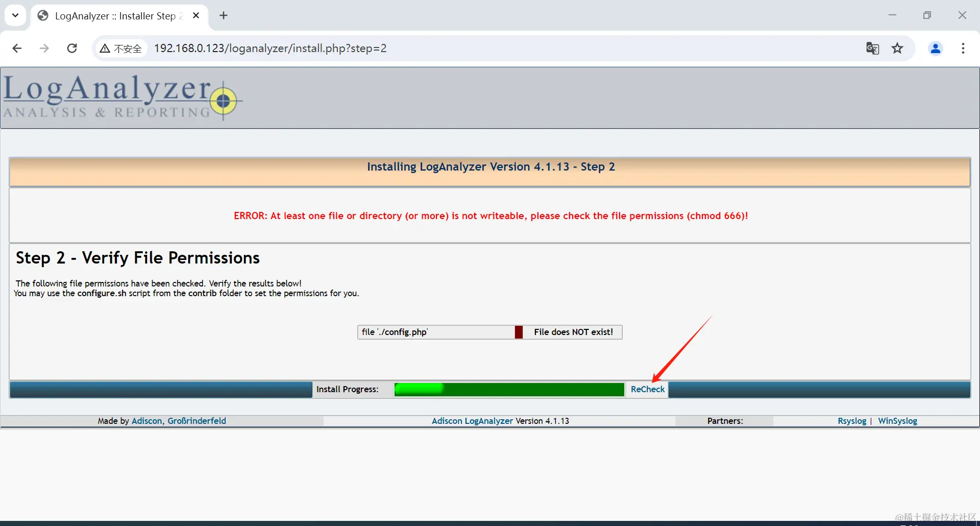980x526 pixels.
Task: Open the not-secure site info warning
Action: tap(121, 49)
